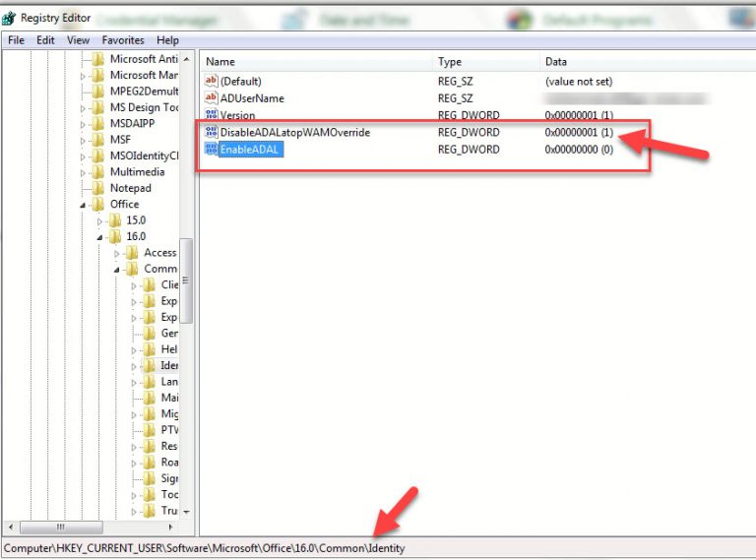Image resolution: width=756 pixels, height=560 pixels.
Task: Click the (Default) string value icon
Action: [x=211, y=81]
